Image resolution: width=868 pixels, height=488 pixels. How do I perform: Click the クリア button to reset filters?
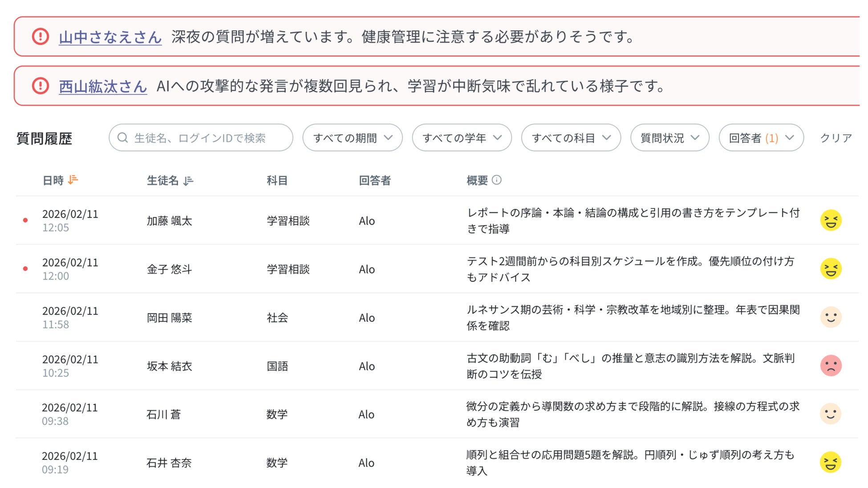point(836,138)
